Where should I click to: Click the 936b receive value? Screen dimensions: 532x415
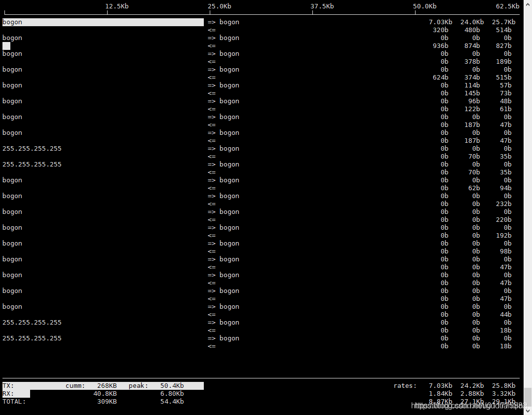[x=440, y=46]
